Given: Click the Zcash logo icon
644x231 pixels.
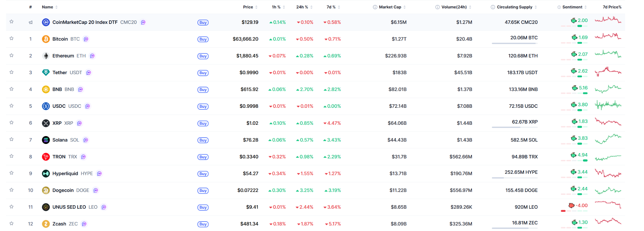Looking at the screenshot, I should (46, 224).
